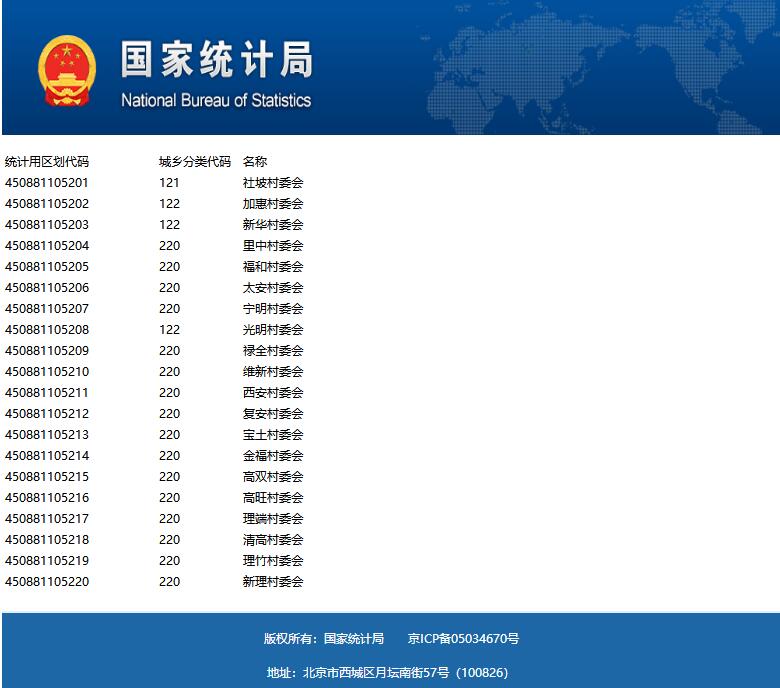
Task: Select code 450881105203
Action: pos(47,224)
